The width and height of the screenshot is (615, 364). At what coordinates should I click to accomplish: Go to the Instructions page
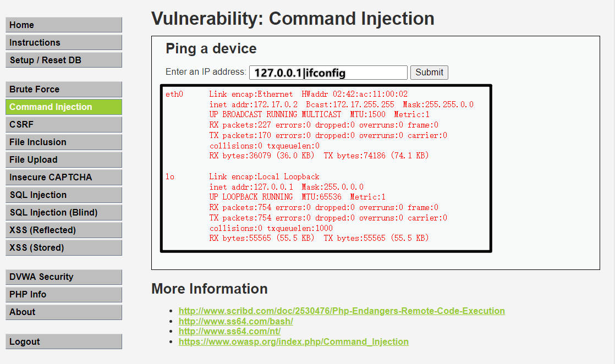click(64, 42)
